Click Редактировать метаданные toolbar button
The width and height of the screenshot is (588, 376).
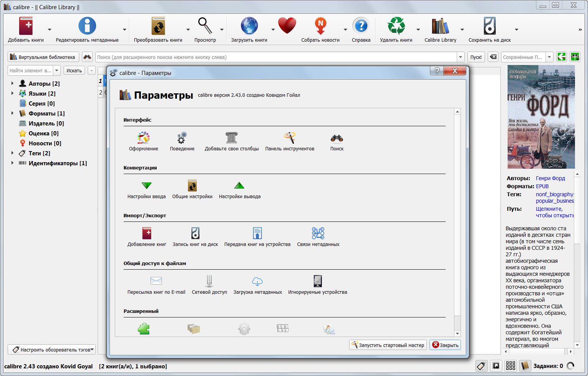[x=87, y=30]
